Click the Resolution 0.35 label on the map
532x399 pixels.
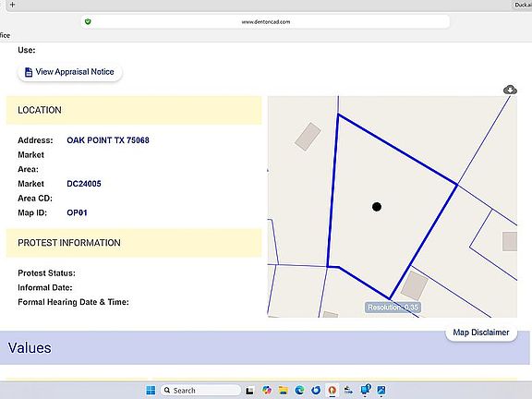pos(393,308)
